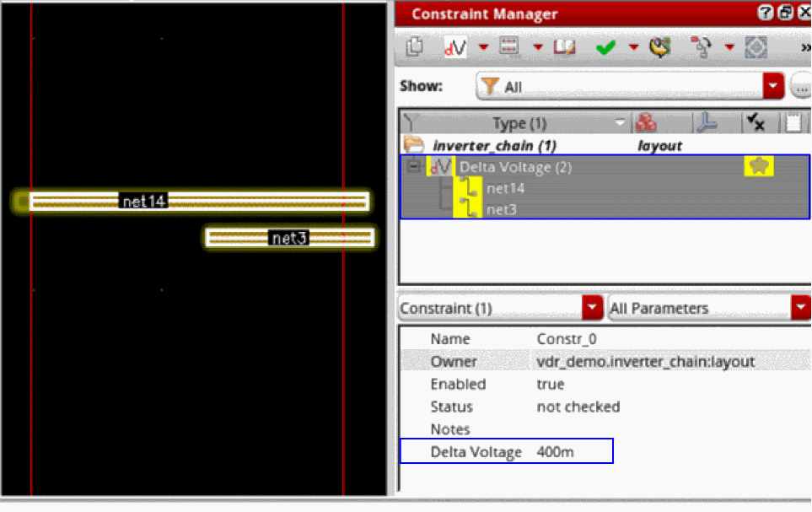Open dropdown arrow beside green checkmark

pos(633,47)
